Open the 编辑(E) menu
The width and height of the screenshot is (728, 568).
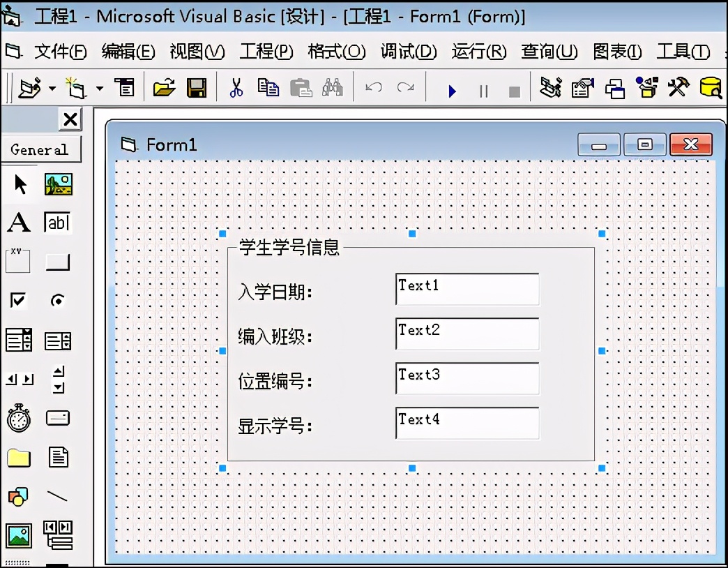(128, 51)
